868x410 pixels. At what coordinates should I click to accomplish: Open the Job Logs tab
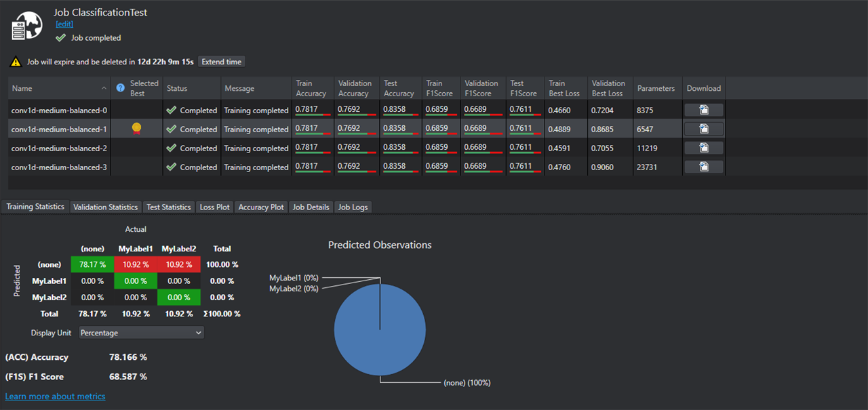click(353, 207)
